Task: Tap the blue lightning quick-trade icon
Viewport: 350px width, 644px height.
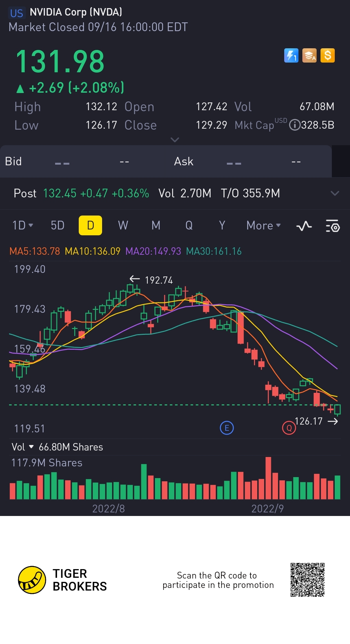Action: (x=291, y=55)
